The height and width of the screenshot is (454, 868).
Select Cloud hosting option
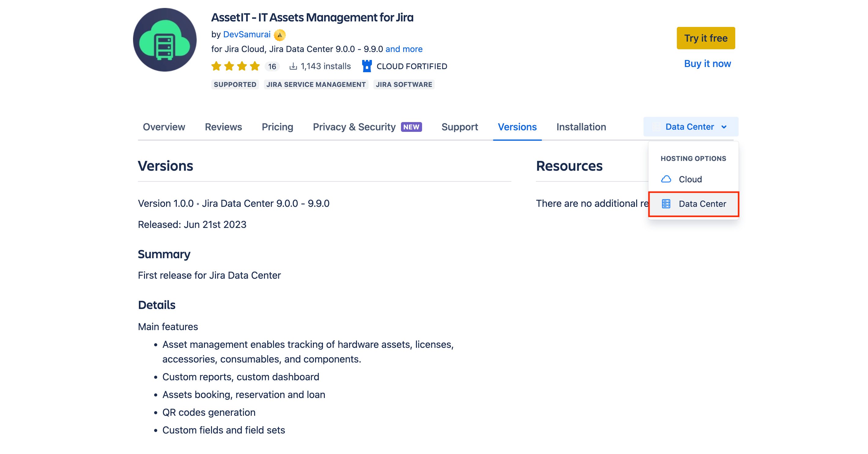693,179
